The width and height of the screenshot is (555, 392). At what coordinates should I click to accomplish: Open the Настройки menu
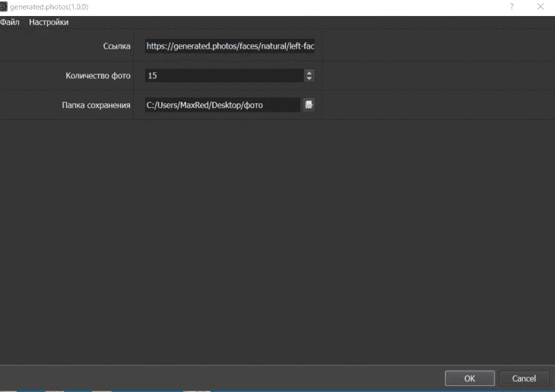click(x=49, y=22)
